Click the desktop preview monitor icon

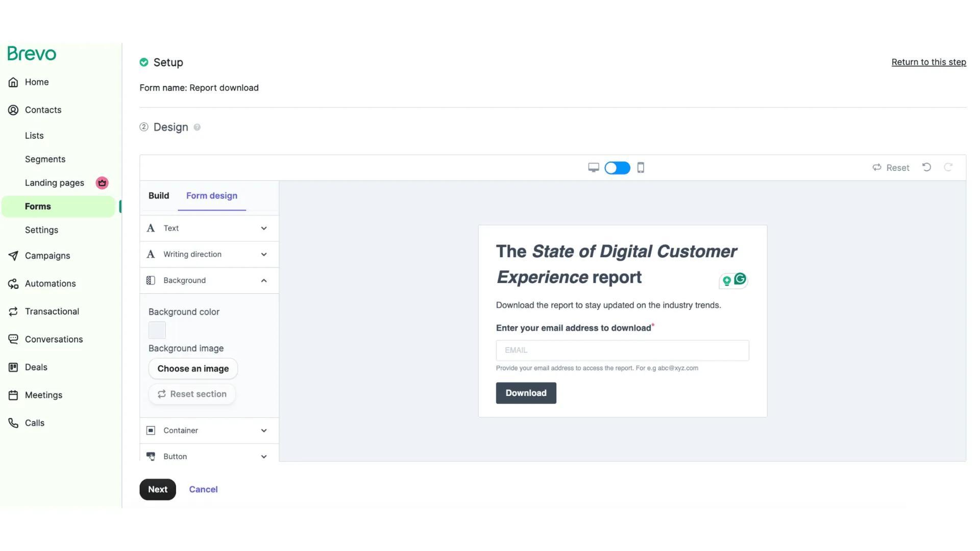pos(593,168)
